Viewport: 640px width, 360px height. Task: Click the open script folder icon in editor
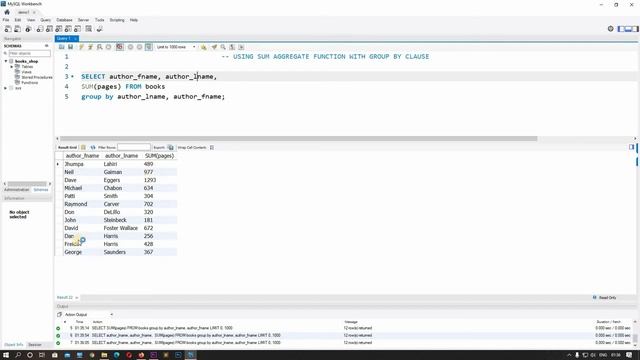62,47
